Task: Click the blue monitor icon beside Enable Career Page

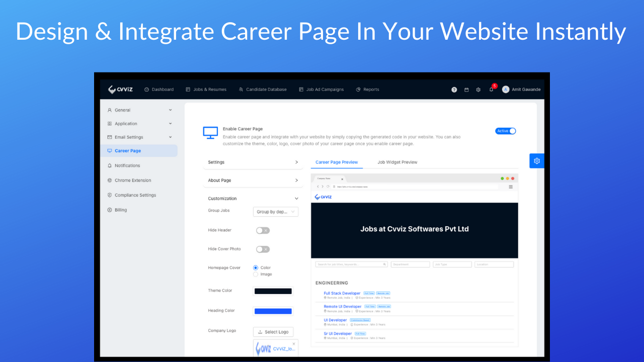Action: tap(210, 133)
